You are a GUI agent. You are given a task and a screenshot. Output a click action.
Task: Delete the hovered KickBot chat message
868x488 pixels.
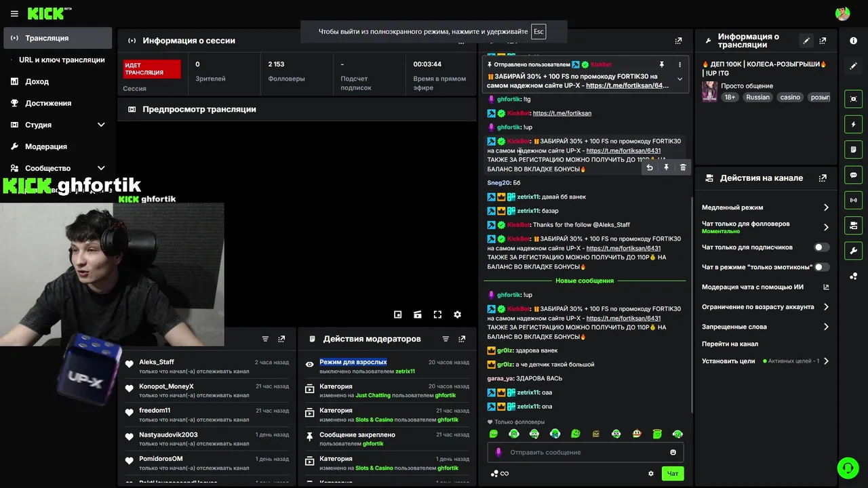pos(683,167)
